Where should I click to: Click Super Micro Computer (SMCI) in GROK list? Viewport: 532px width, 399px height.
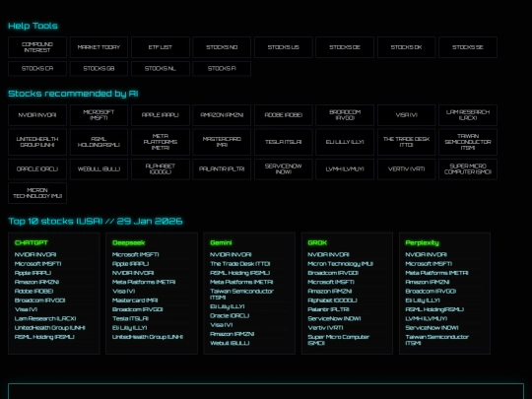click(x=339, y=340)
